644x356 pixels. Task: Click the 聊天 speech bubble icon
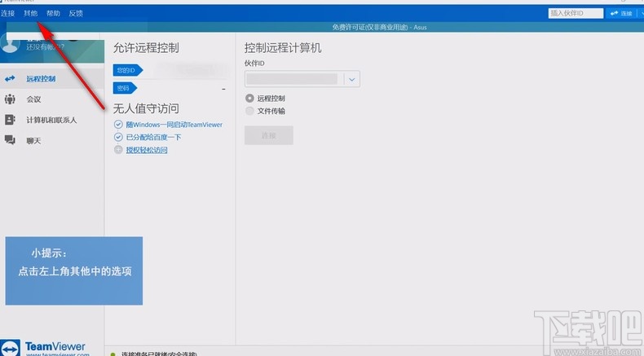coord(10,140)
